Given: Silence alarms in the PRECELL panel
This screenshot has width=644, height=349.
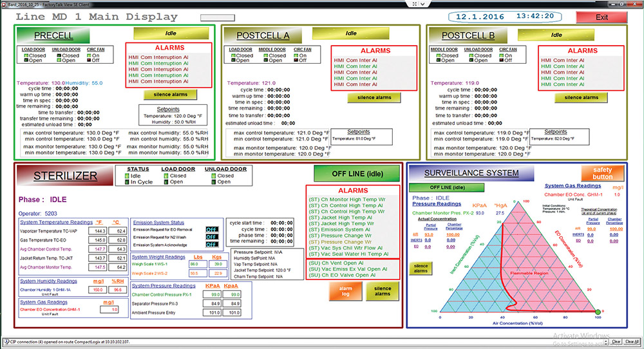Looking at the screenshot, I should coord(170,95).
